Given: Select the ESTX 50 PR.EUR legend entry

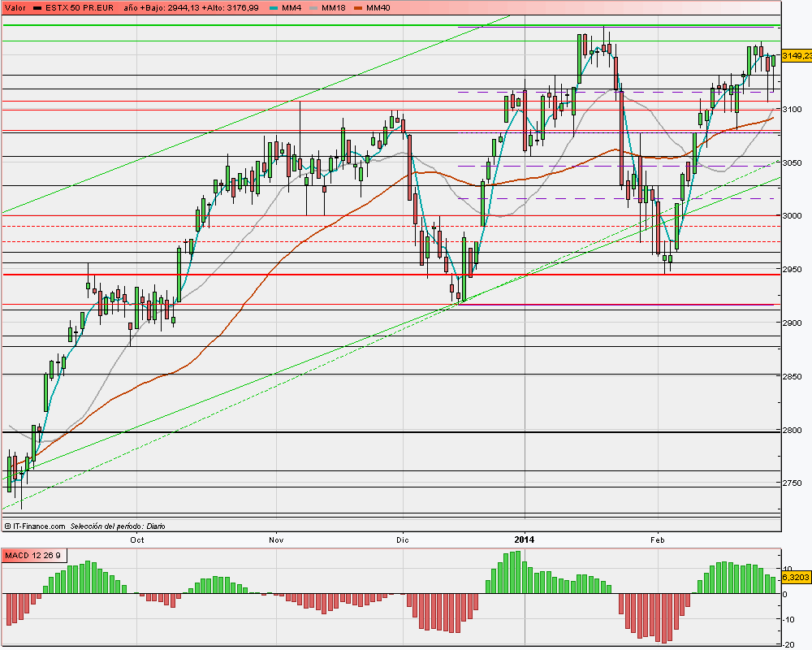Looking at the screenshot, I should pos(73,8).
